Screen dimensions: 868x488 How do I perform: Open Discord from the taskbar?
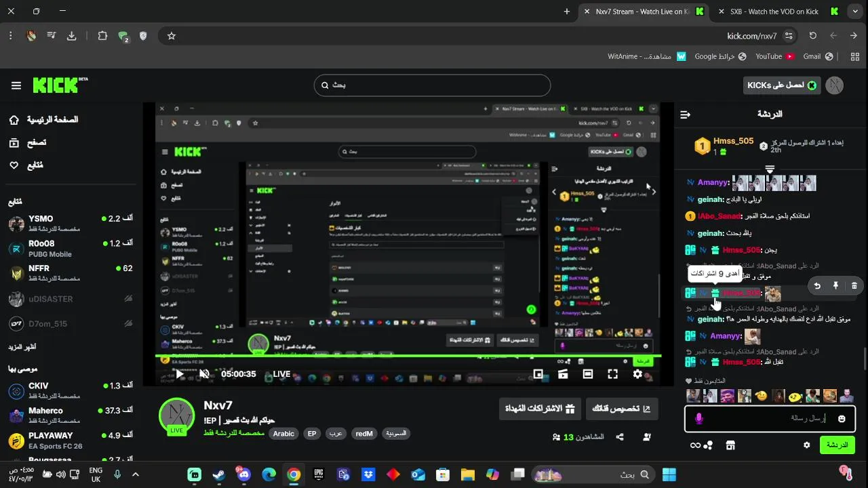coord(243,474)
